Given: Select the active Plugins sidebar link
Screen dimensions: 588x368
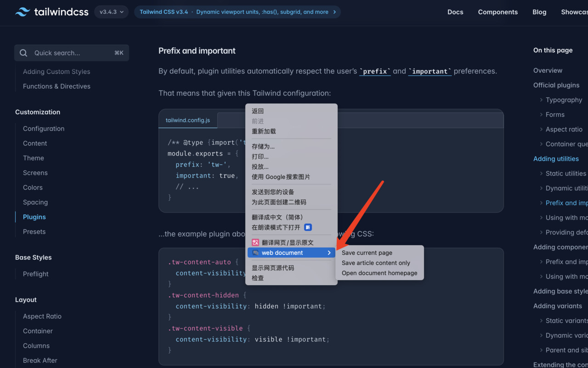Looking at the screenshot, I should (34, 217).
